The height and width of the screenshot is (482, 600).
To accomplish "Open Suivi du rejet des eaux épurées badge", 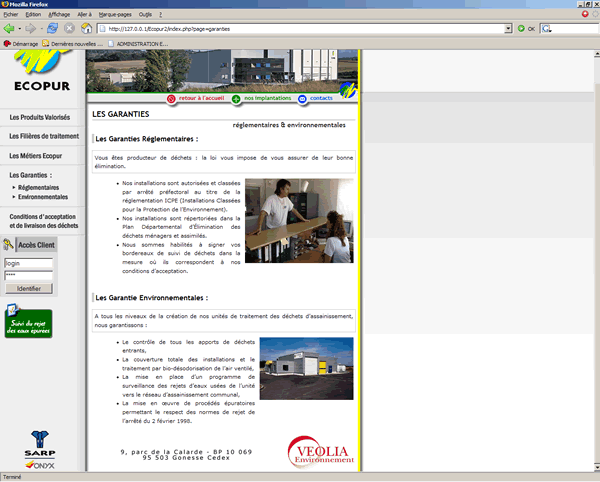I will pos(28,321).
